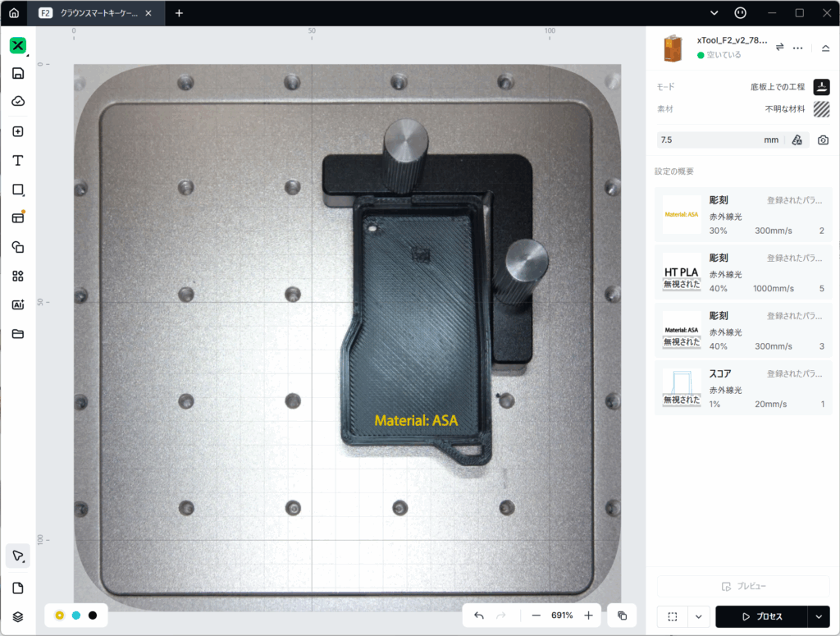The image size is (840, 636).
Task: Click the Save project icon
Action: (x=18, y=73)
